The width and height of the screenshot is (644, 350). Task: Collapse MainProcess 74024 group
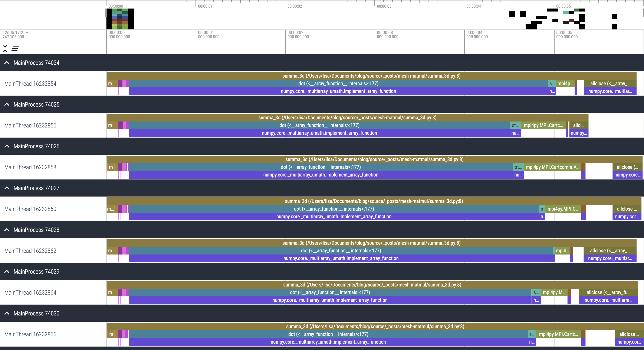click(x=7, y=63)
